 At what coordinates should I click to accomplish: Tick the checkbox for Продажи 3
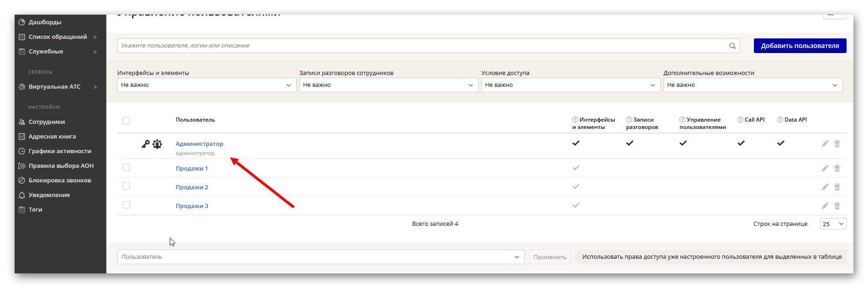[126, 205]
